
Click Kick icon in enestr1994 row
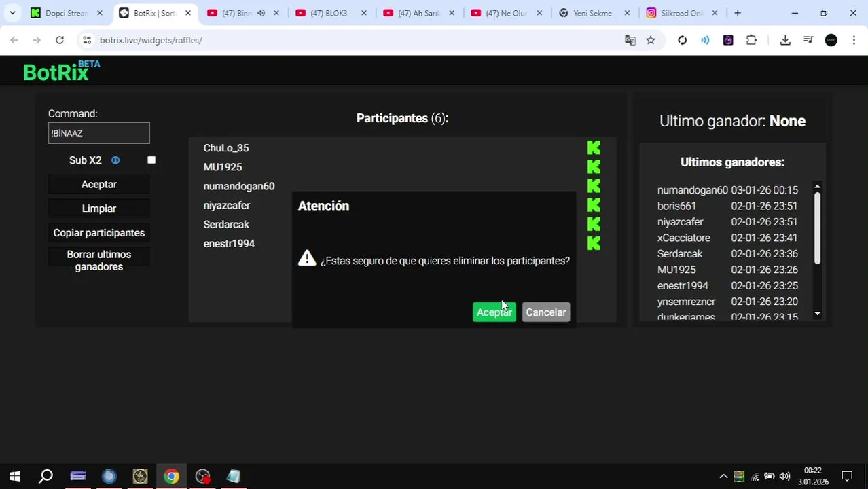coord(594,243)
